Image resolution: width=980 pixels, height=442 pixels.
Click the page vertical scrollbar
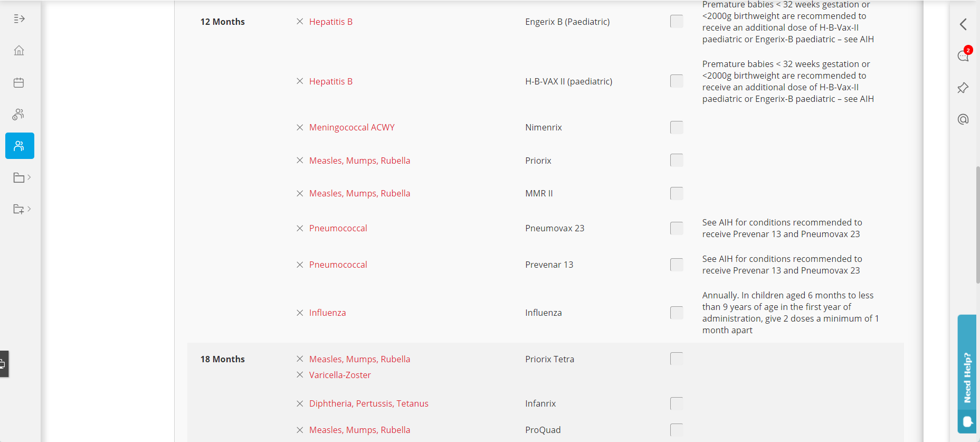click(977, 225)
